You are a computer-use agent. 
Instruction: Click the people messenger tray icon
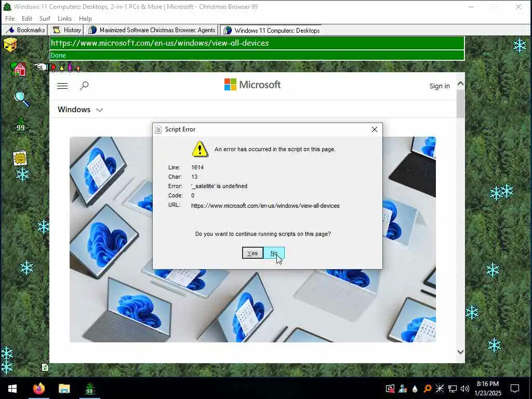(x=403, y=389)
